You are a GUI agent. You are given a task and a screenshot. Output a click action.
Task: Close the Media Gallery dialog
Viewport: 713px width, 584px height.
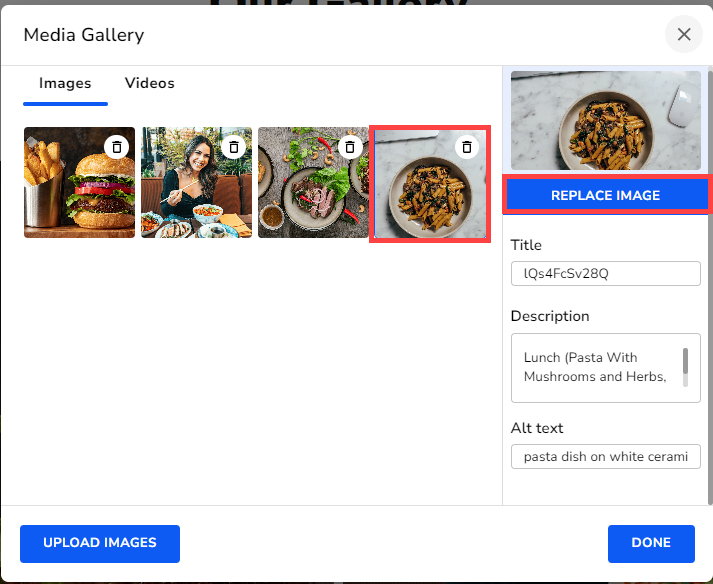tap(684, 35)
